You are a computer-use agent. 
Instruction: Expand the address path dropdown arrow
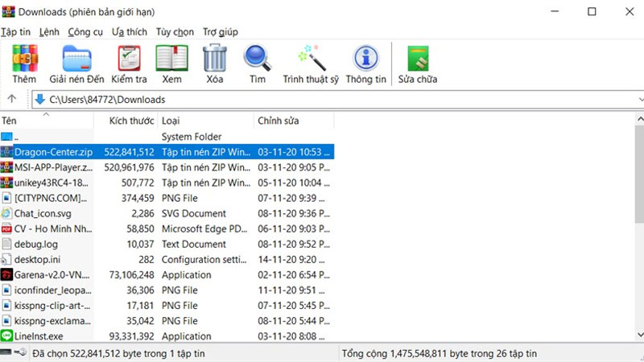[641, 99]
